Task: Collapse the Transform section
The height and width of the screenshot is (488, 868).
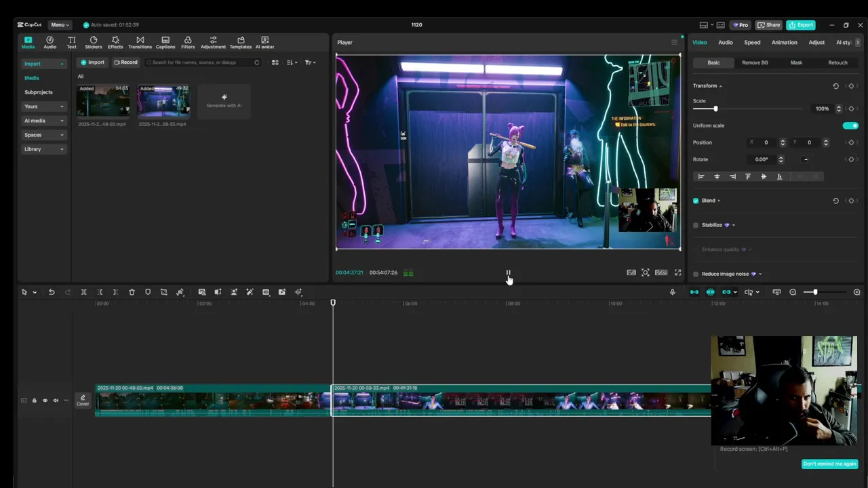Action: tap(721, 86)
